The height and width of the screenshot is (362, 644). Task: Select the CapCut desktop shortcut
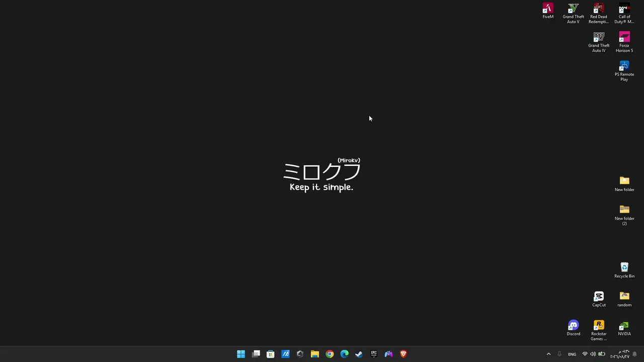click(599, 299)
